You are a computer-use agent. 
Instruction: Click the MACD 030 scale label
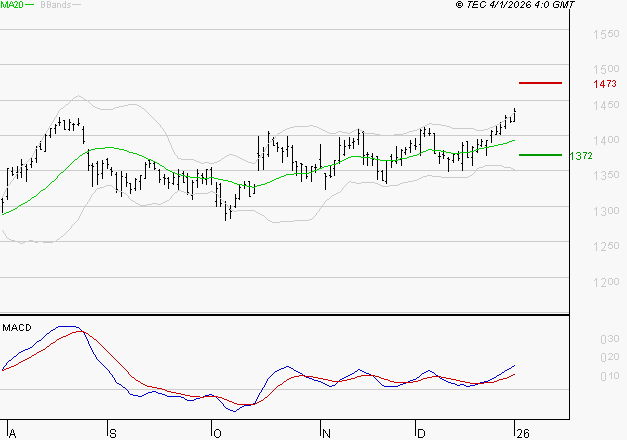(x=610, y=339)
